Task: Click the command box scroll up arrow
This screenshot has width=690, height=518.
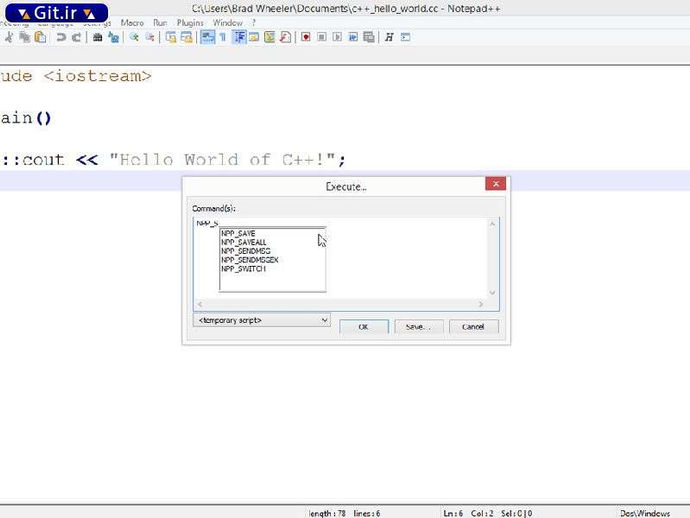Action: [x=492, y=224]
